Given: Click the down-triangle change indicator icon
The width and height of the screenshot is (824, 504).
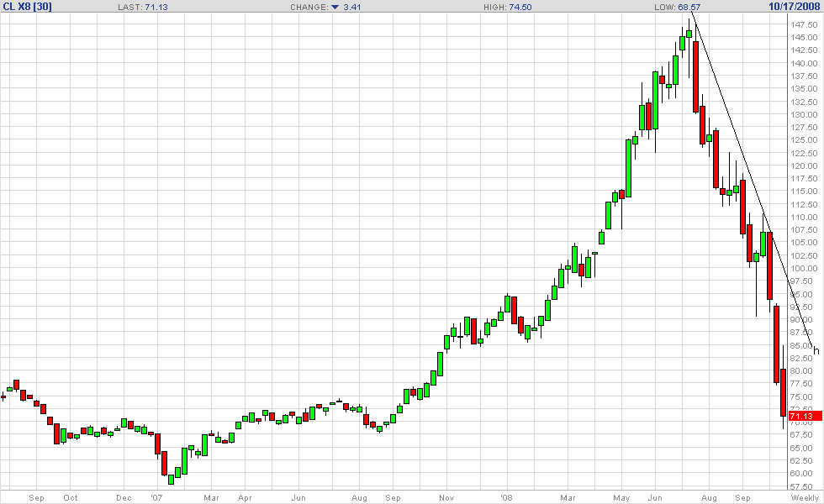Looking at the screenshot, I should coord(335,8).
